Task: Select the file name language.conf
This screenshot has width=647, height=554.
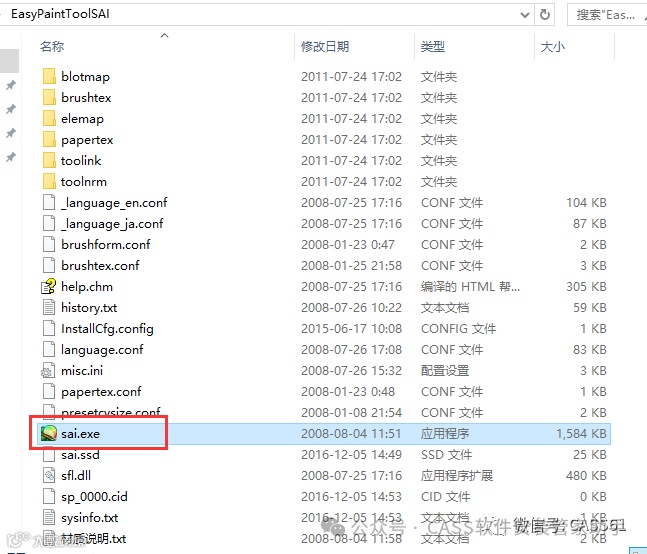Action: pos(102,350)
